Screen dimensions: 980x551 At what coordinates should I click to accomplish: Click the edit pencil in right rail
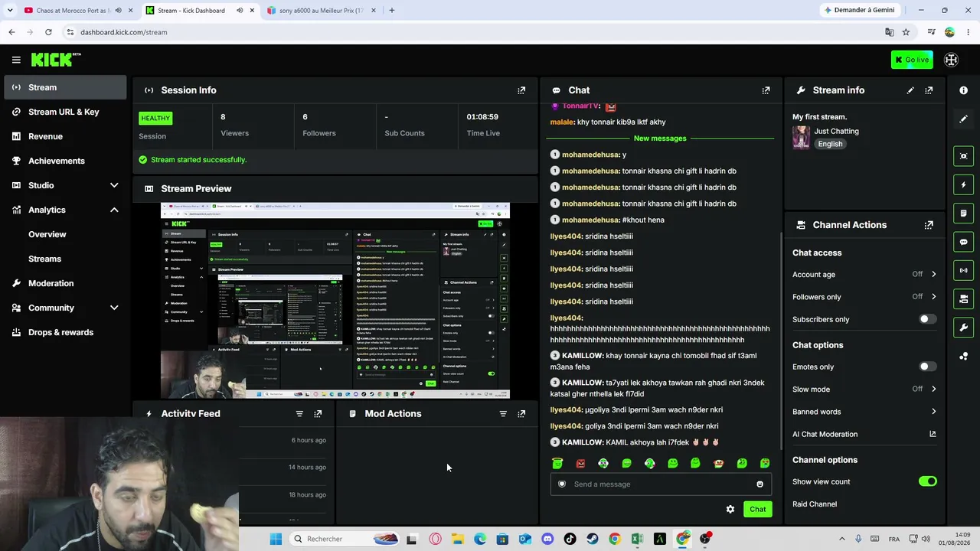coord(963,119)
